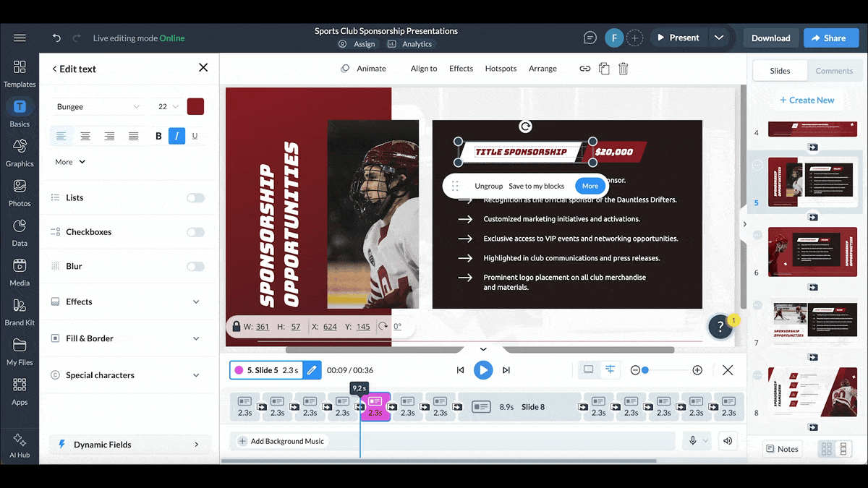Turn on the Checkboxes toggle
868x488 pixels.
coord(195,232)
